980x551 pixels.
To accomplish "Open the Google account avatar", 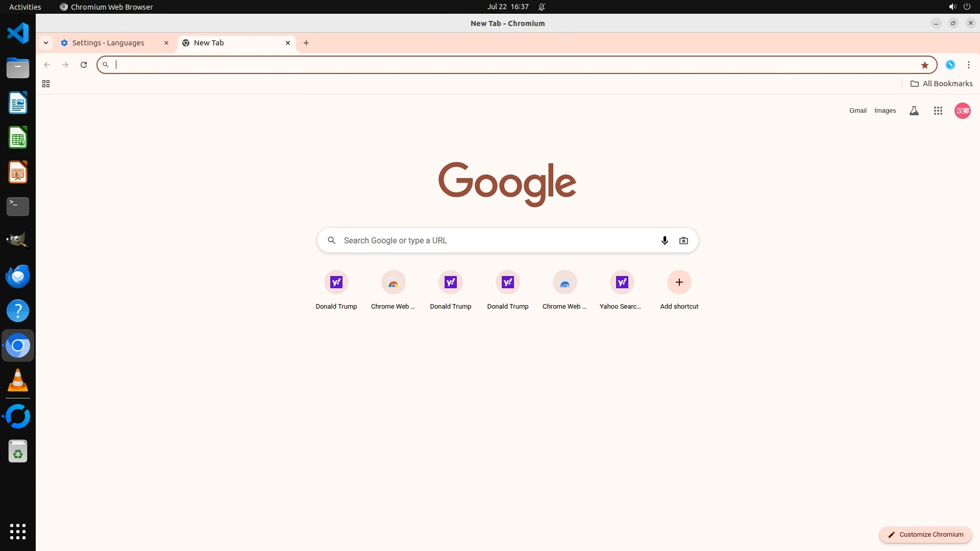I will [x=962, y=111].
